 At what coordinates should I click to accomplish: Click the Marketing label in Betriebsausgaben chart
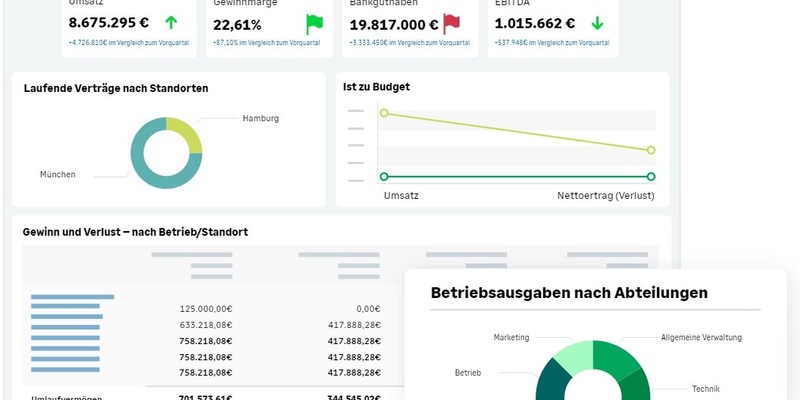tap(511, 337)
